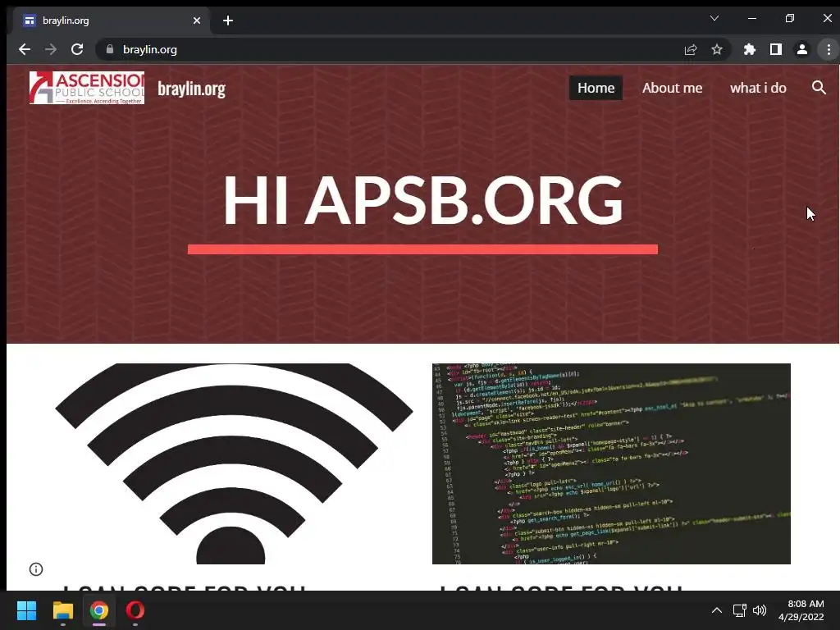Image resolution: width=840 pixels, height=630 pixels.
Task: Reload the braylin.org page
Action: [x=77, y=49]
